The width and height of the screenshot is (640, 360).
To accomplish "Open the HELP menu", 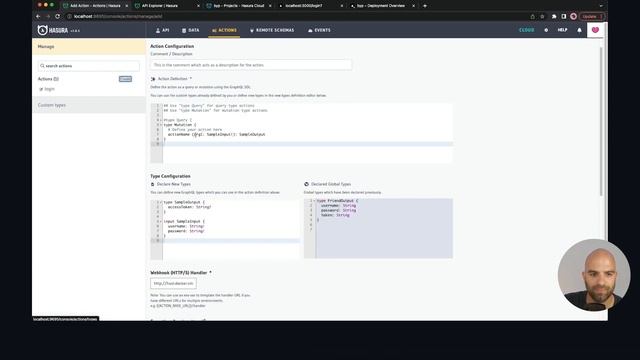I will click(x=562, y=30).
